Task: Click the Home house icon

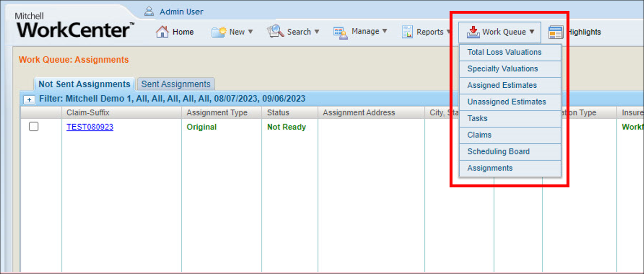Action: [162, 32]
